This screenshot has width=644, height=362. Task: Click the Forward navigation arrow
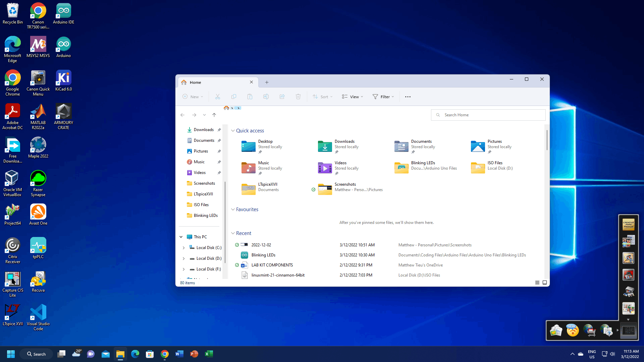click(194, 115)
